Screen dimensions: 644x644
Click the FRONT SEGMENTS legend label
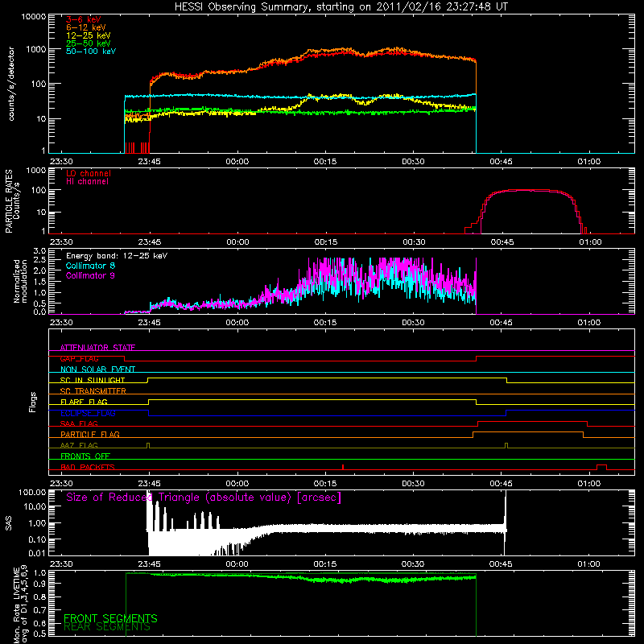pyautogui.click(x=110, y=618)
